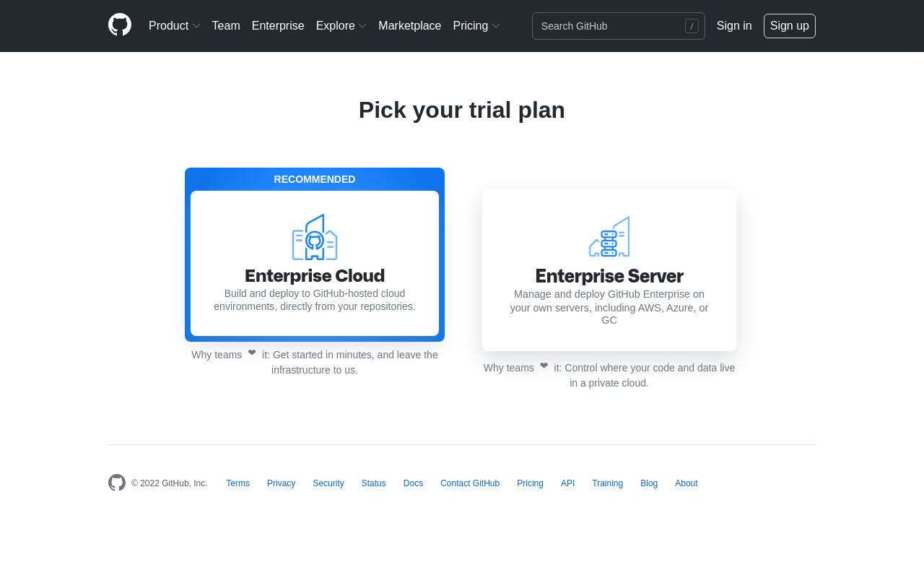The height and width of the screenshot is (578, 924).
Task: Click the Sign up button
Action: tap(790, 26)
